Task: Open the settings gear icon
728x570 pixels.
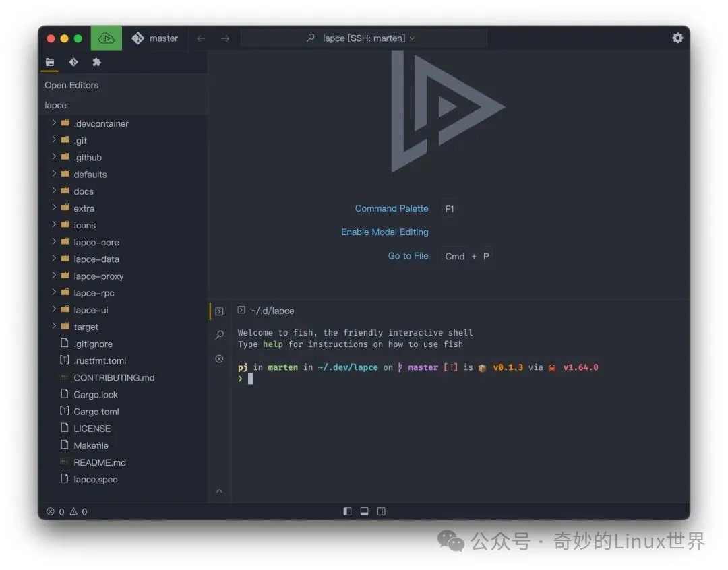Action: tap(677, 38)
